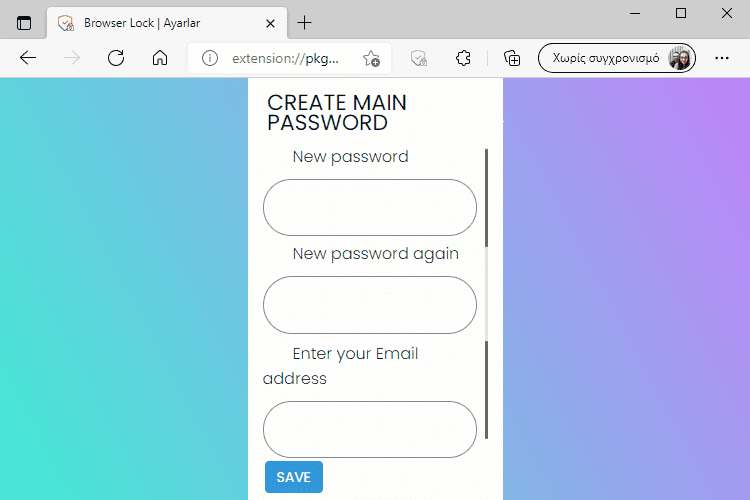Screen dimensions: 750x500
Task: Click the forward navigation arrow
Action: [x=72, y=58]
